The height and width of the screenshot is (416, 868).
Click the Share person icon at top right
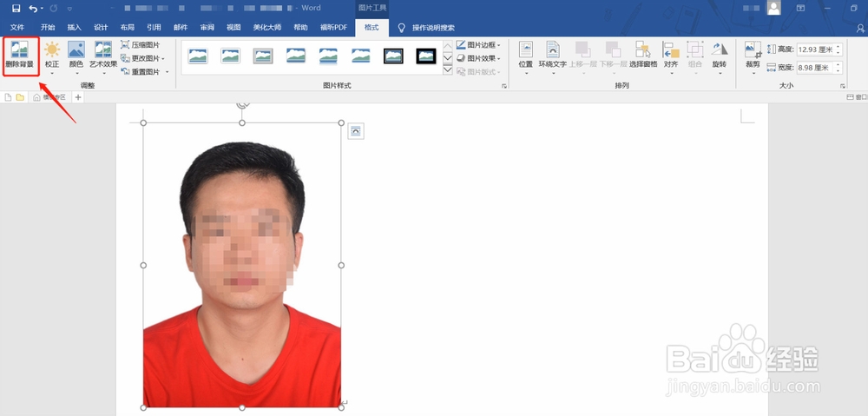861,28
